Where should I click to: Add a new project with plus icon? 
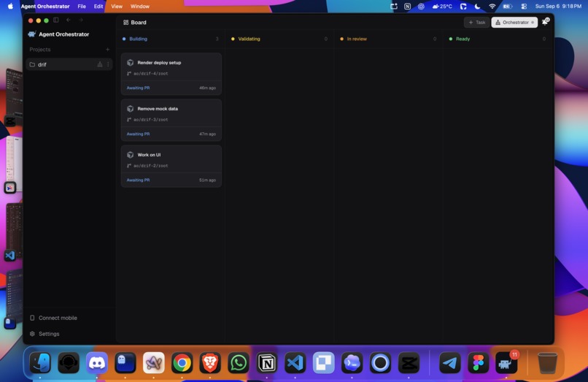point(108,49)
